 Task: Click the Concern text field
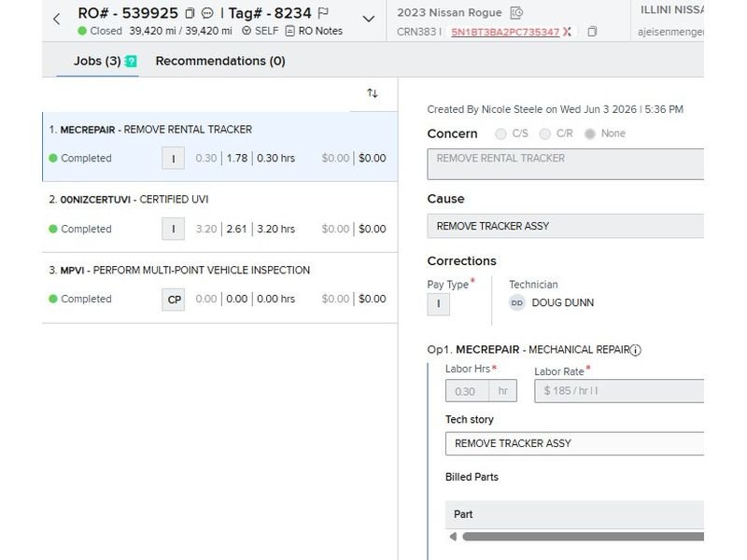click(566, 164)
